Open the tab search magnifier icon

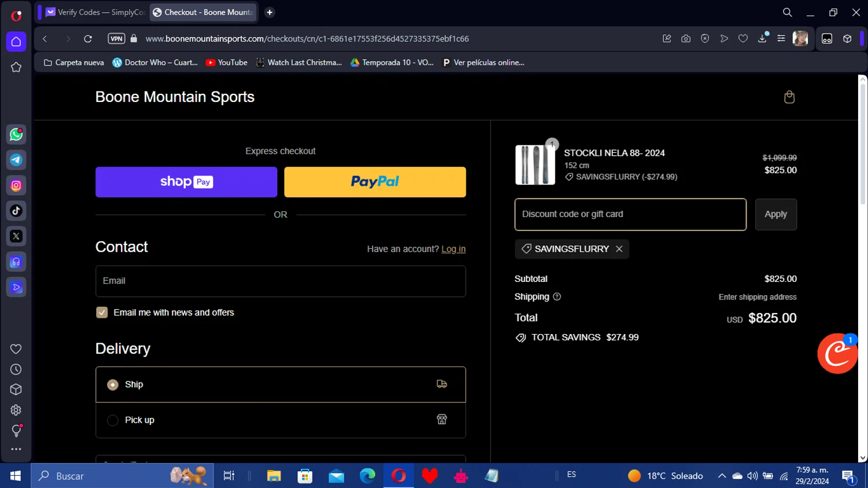[788, 12]
